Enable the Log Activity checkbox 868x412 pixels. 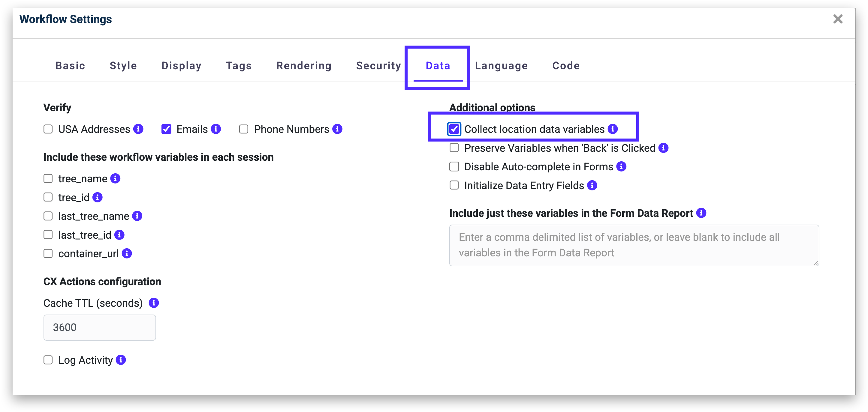(48, 360)
